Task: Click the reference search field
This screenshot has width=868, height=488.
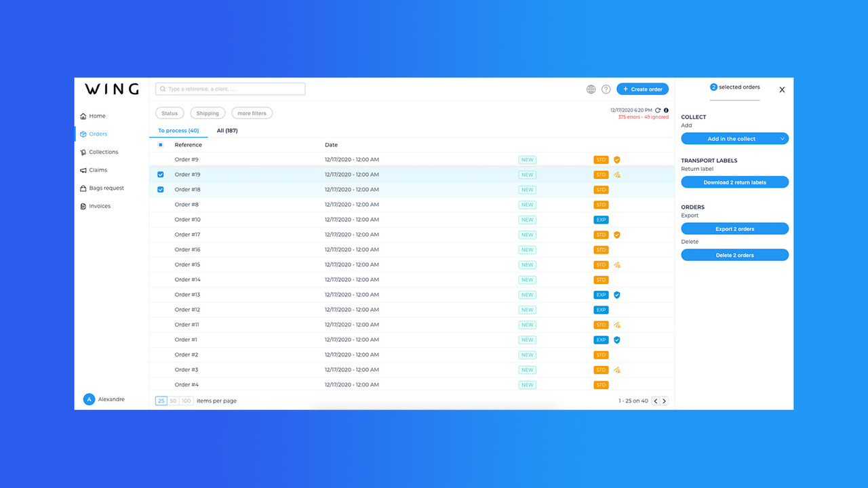Action: 230,88
